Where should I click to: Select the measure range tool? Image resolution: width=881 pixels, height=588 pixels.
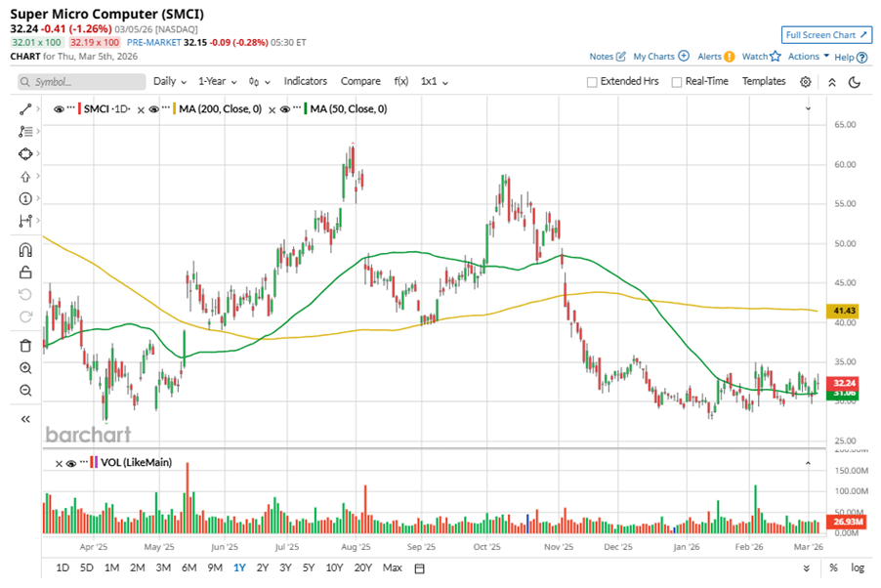[x=25, y=221]
